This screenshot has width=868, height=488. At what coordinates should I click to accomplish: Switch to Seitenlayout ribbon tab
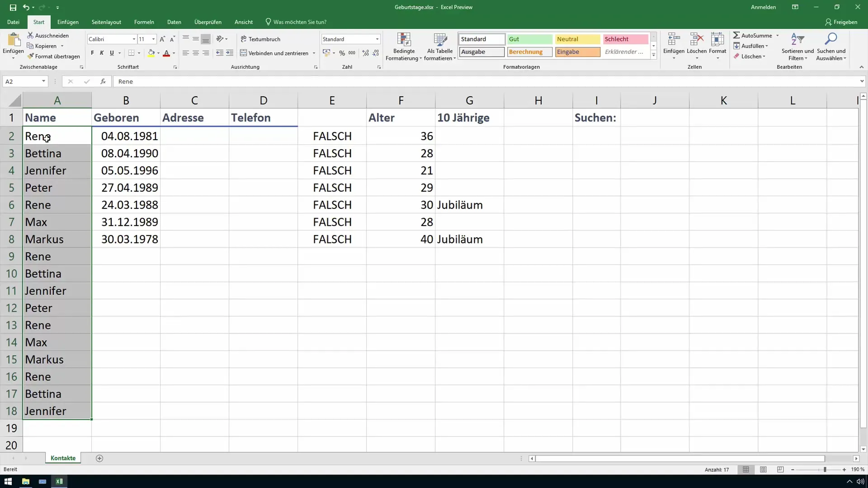[x=106, y=22]
